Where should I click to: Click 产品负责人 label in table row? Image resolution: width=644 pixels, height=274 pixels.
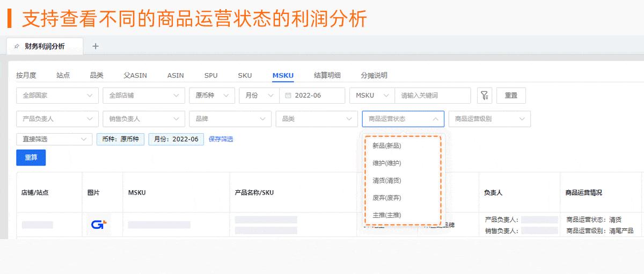point(502,219)
